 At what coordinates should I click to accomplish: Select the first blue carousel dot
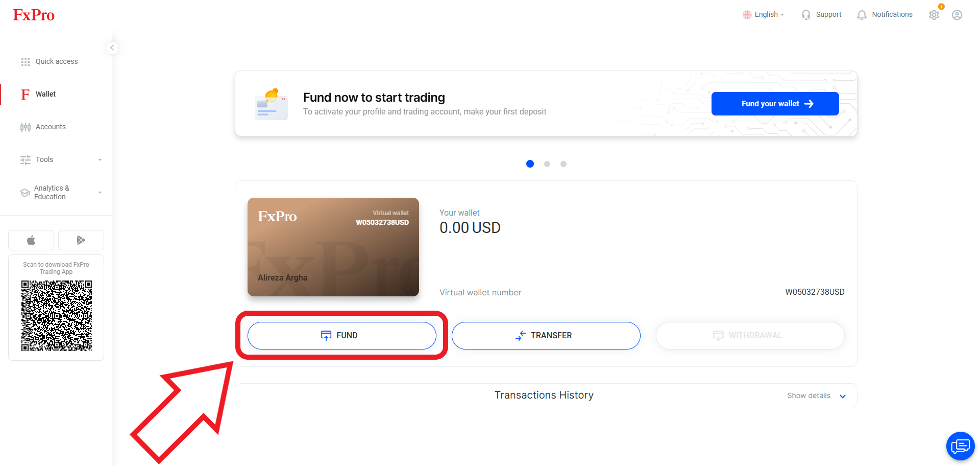click(530, 164)
